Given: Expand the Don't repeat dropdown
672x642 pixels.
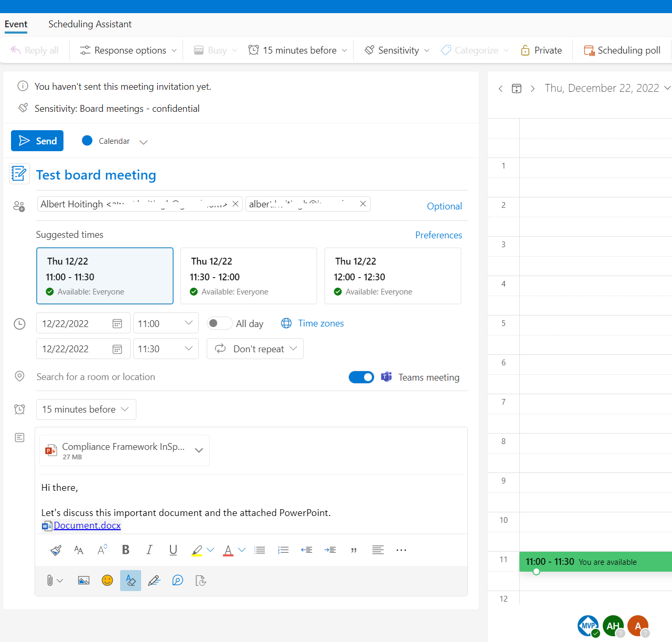Looking at the screenshot, I should point(255,349).
